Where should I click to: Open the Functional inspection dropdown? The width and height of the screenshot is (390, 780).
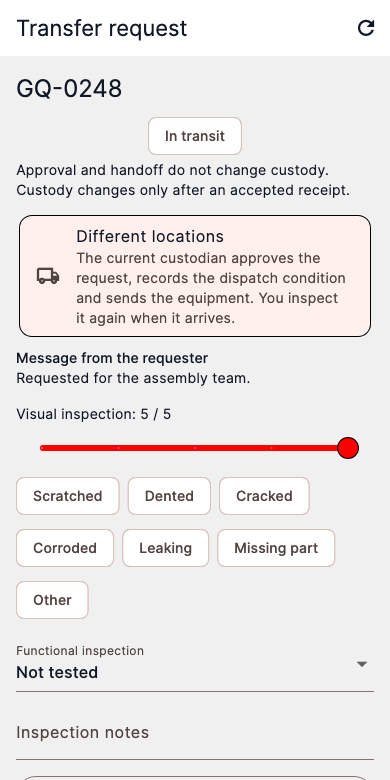tap(195, 665)
